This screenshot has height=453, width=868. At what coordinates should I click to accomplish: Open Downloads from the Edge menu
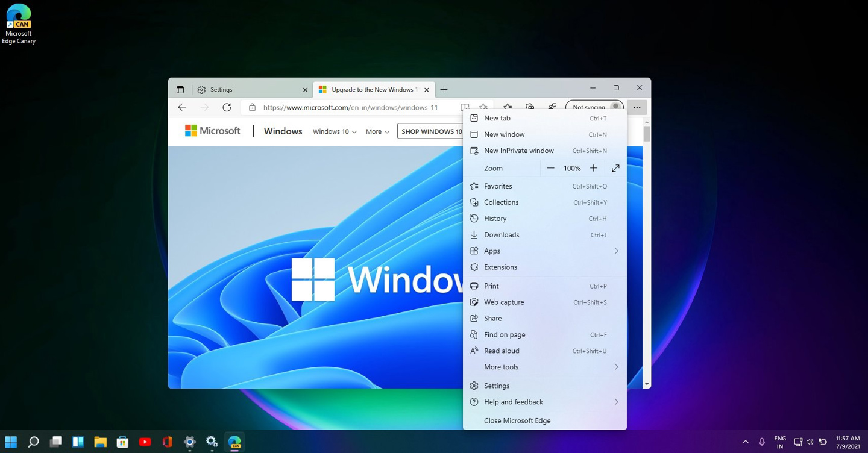(502, 234)
